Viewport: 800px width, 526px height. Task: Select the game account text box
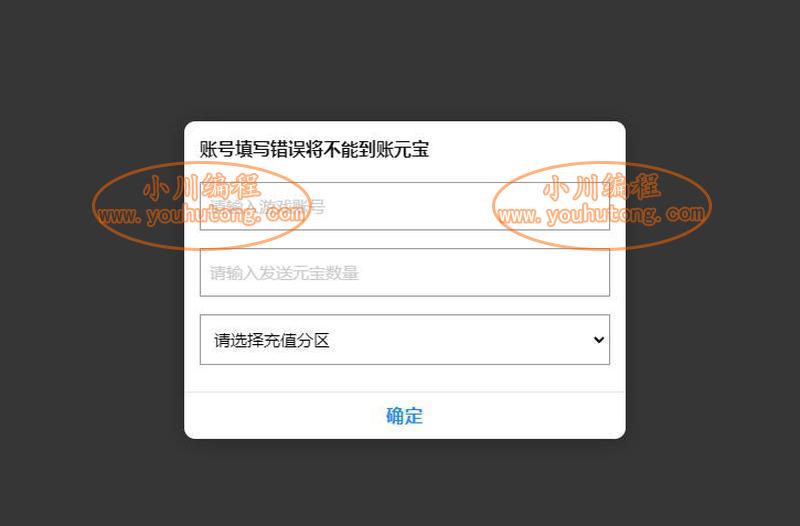pos(405,206)
